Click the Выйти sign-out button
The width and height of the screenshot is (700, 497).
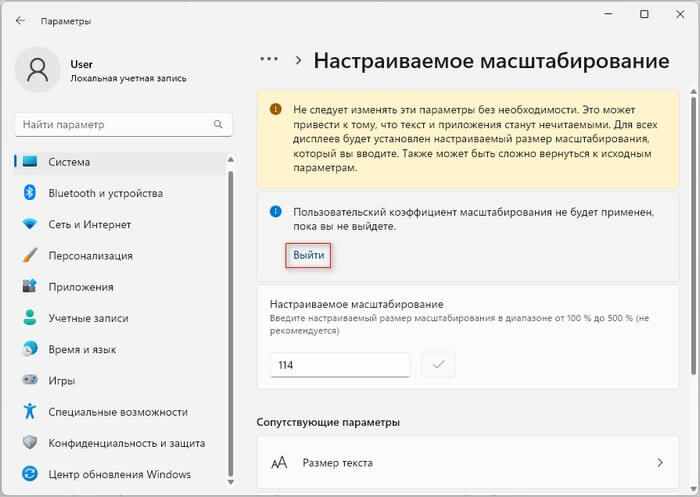point(308,255)
